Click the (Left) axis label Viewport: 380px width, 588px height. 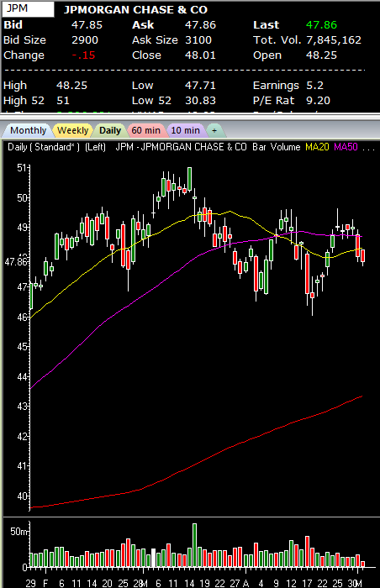(x=95, y=147)
